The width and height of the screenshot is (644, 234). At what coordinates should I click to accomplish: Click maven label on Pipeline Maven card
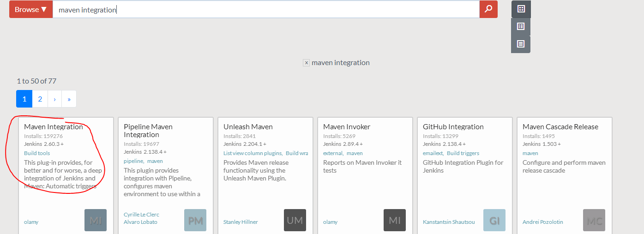[155, 161]
